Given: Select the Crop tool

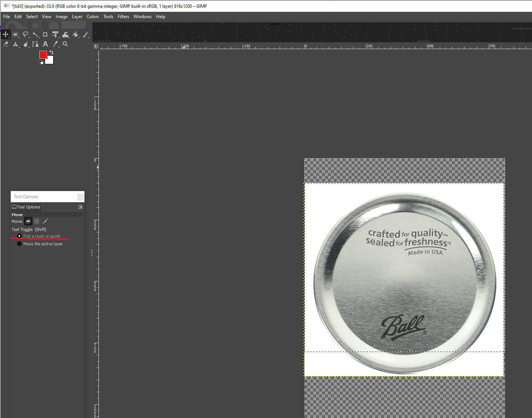Looking at the screenshot, I should coord(45,34).
